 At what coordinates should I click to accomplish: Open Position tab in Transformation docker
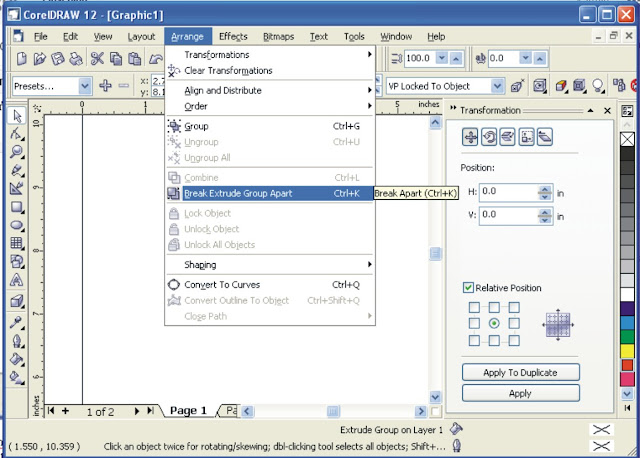tap(470, 137)
